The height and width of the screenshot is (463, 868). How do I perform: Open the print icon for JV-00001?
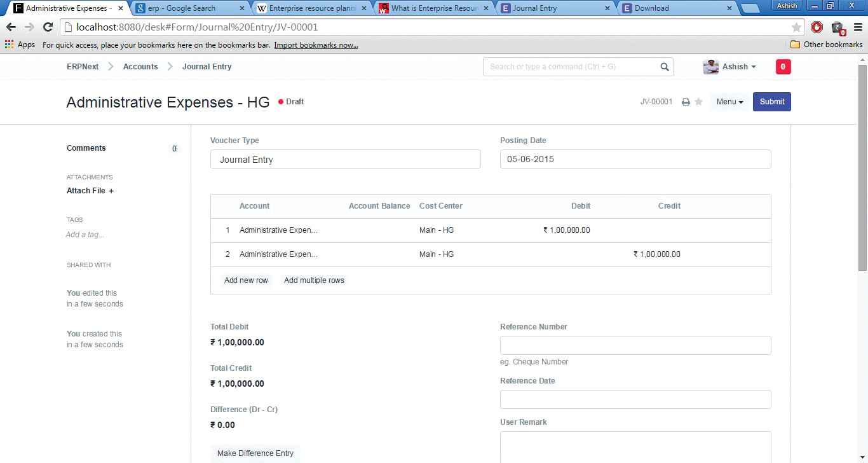click(x=685, y=101)
